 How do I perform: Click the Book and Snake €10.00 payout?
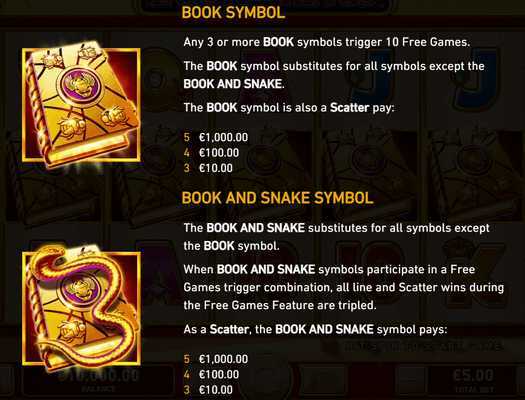[208, 390]
